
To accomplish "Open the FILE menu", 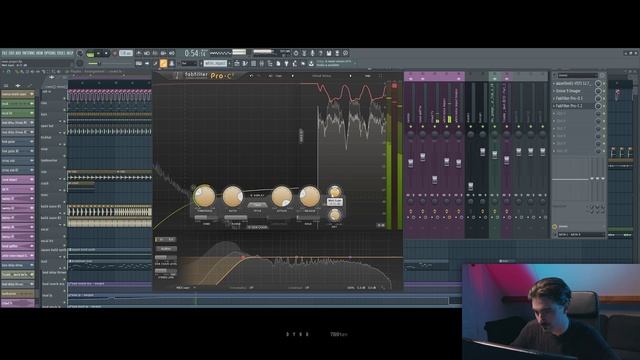I will coord(5,53).
